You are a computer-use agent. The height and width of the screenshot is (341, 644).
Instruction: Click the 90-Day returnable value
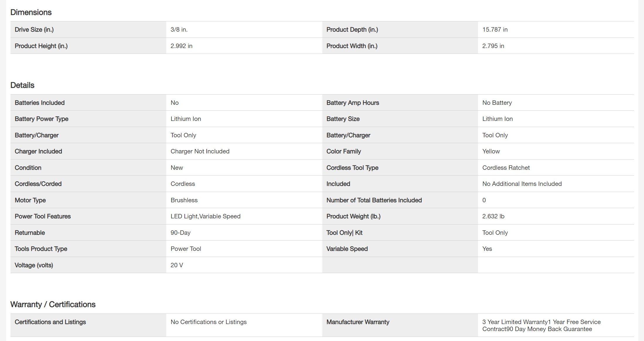click(181, 233)
